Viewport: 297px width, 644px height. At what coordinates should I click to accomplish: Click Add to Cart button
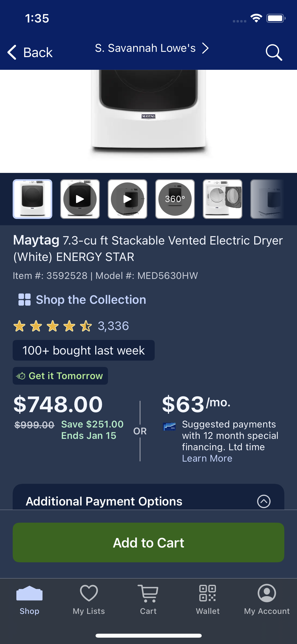click(x=148, y=542)
